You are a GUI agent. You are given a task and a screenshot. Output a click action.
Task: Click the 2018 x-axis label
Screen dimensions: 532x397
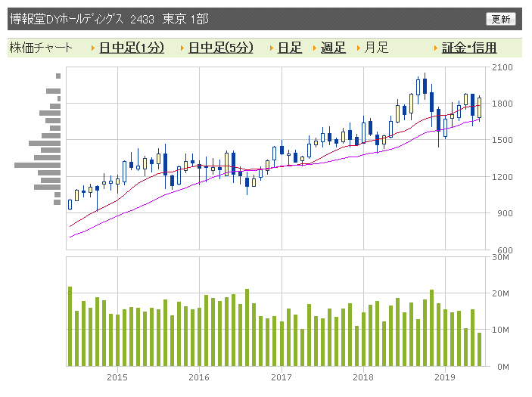pos(363,377)
